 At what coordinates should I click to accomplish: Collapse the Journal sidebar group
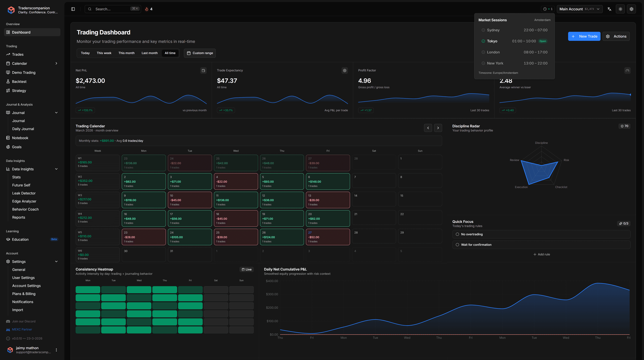tap(56, 113)
